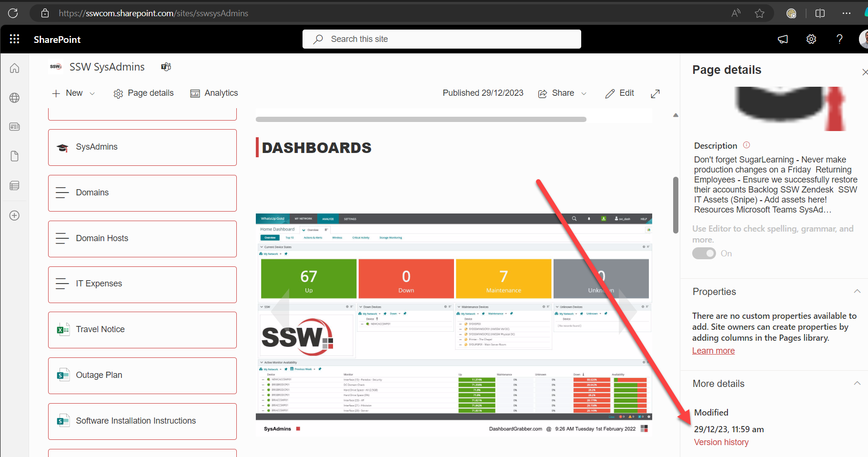Screen dimensions: 868x457
Task: Click Page details in the command bar
Action: pyautogui.click(x=143, y=93)
